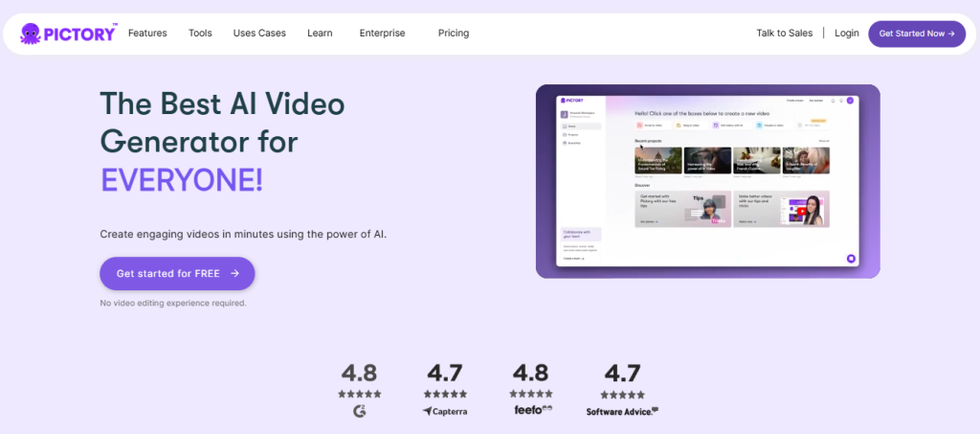Click the 4.8 rating above feefo

(530, 374)
